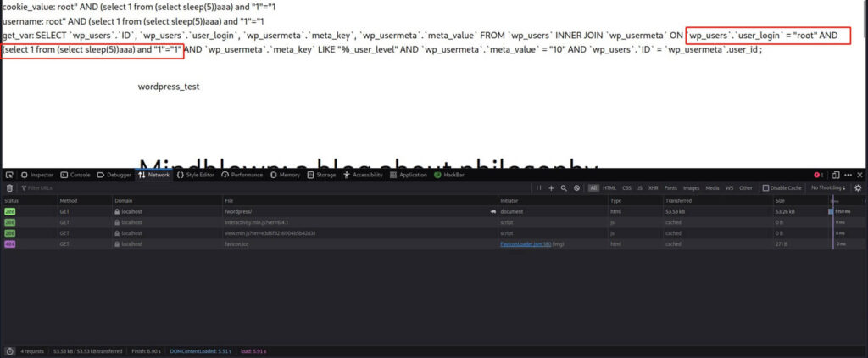The image size is (868, 358).
Task: Activate the element picker icon in devtools
Action: (9, 175)
